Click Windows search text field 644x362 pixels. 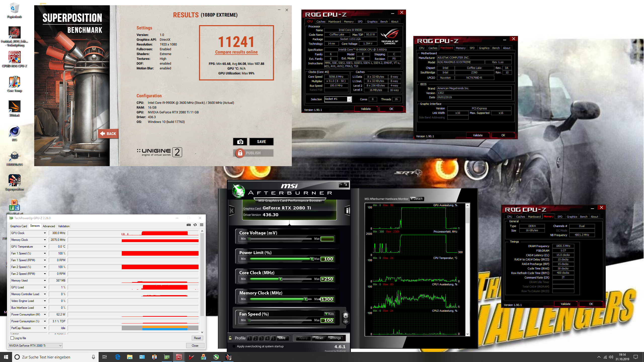pyautogui.click(x=55, y=357)
